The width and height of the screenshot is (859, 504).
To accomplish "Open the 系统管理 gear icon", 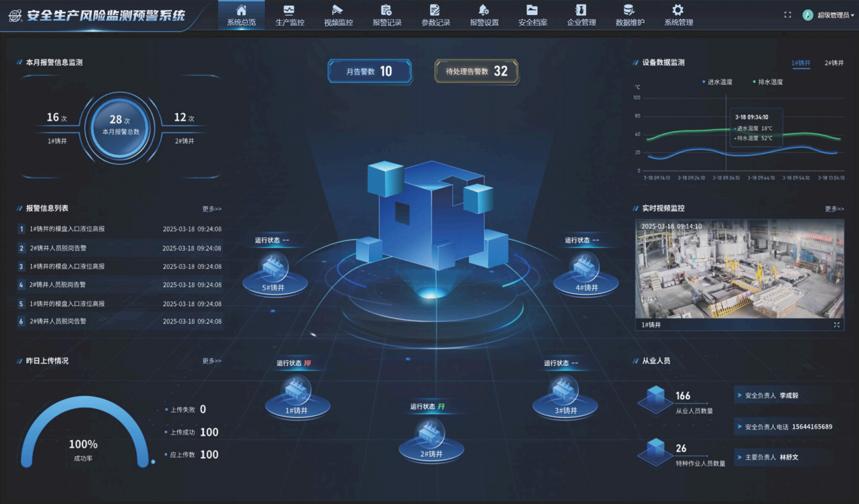I will (678, 10).
